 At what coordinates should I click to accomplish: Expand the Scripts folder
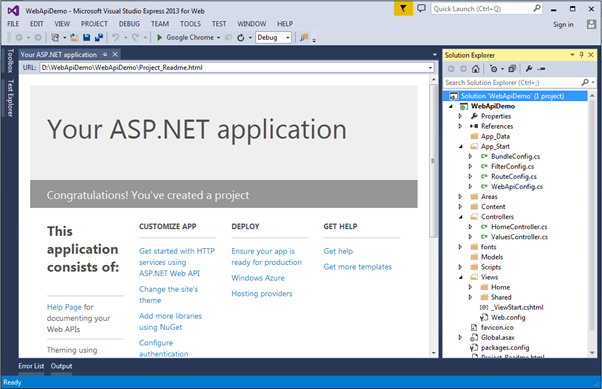(x=460, y=267)
